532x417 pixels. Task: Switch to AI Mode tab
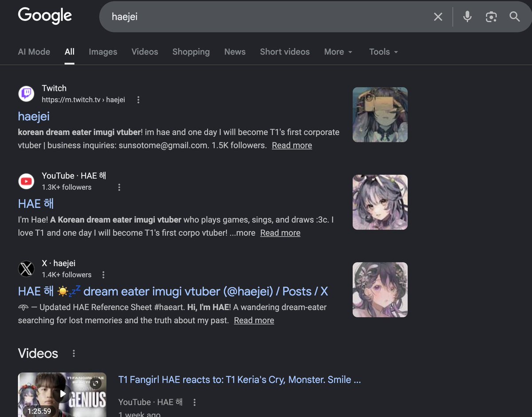point(34,52)
